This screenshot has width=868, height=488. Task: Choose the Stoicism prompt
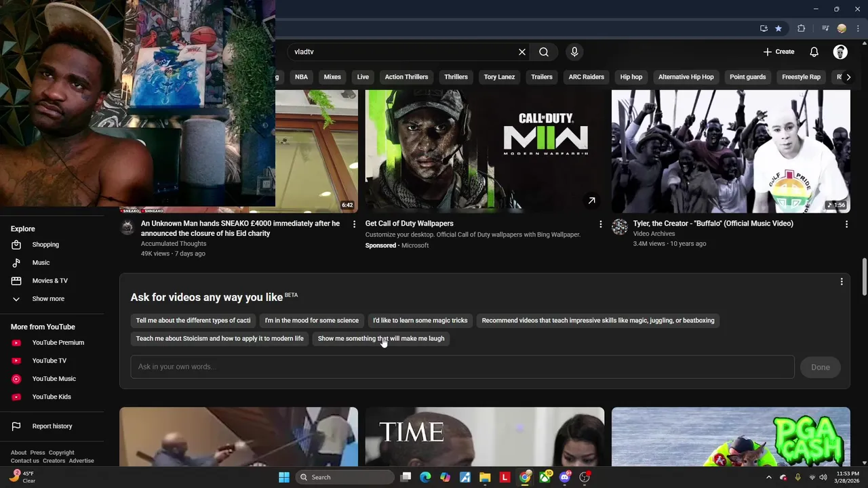(x=219, y=338)
